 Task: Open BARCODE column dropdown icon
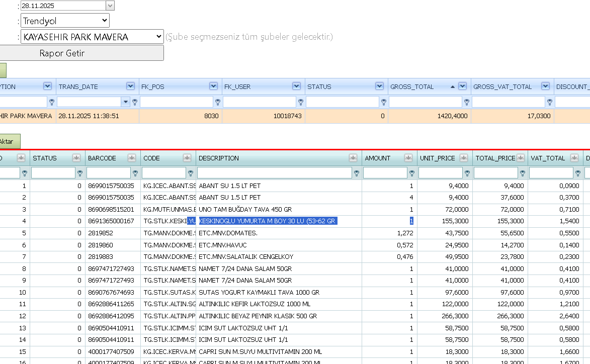[132, 158]
